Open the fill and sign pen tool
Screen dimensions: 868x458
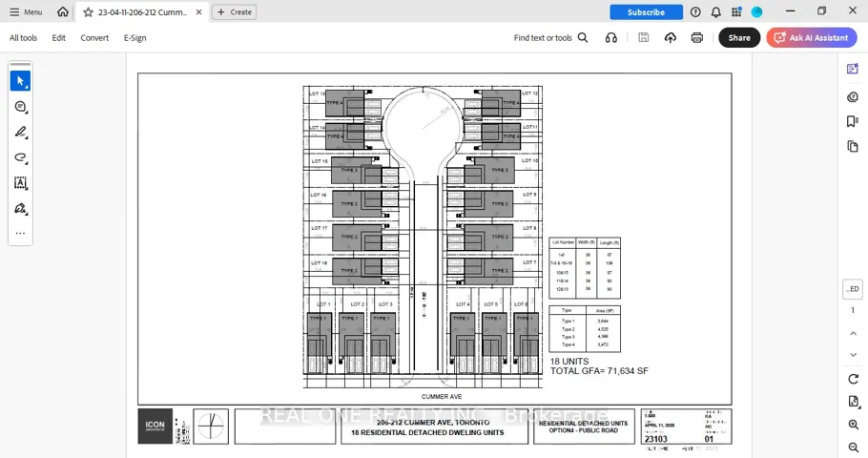[x=20, y=208]
